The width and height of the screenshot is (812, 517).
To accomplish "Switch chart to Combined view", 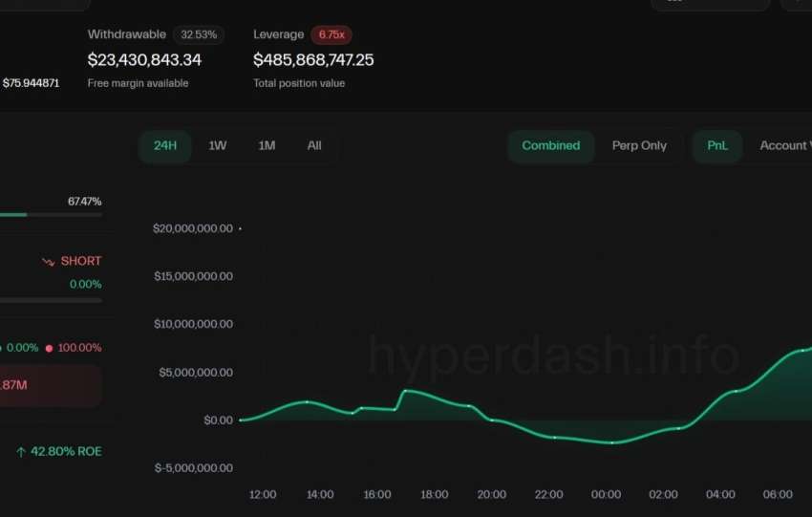I will pyautogui.click(x=550, y=146).
